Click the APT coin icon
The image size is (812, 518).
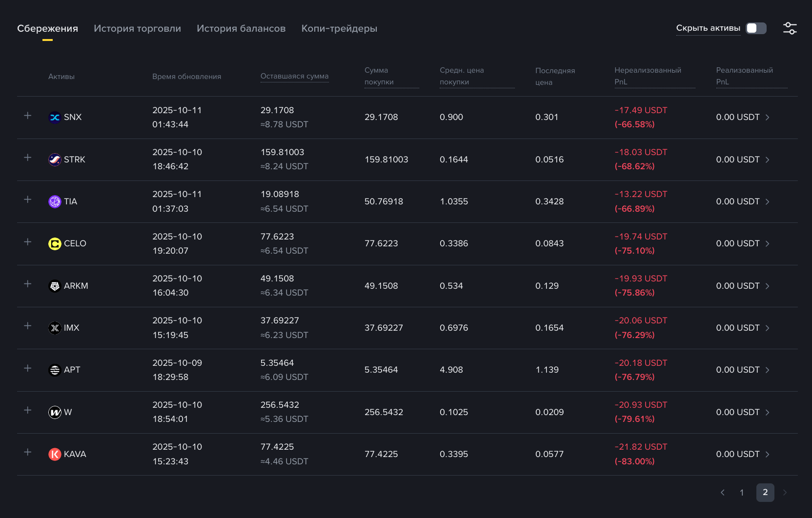55,370
